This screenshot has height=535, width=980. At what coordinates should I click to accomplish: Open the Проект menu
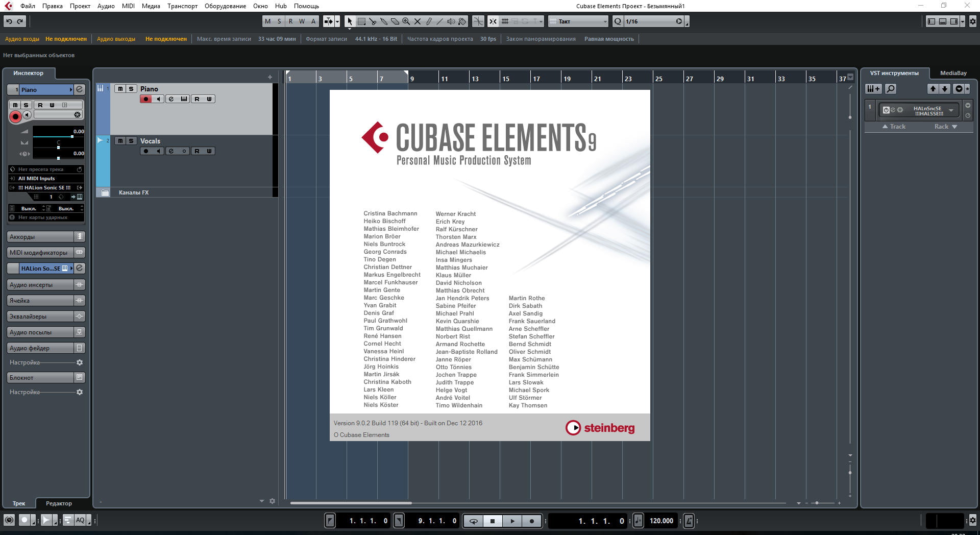pyautogui.click(x=80, y=6)
